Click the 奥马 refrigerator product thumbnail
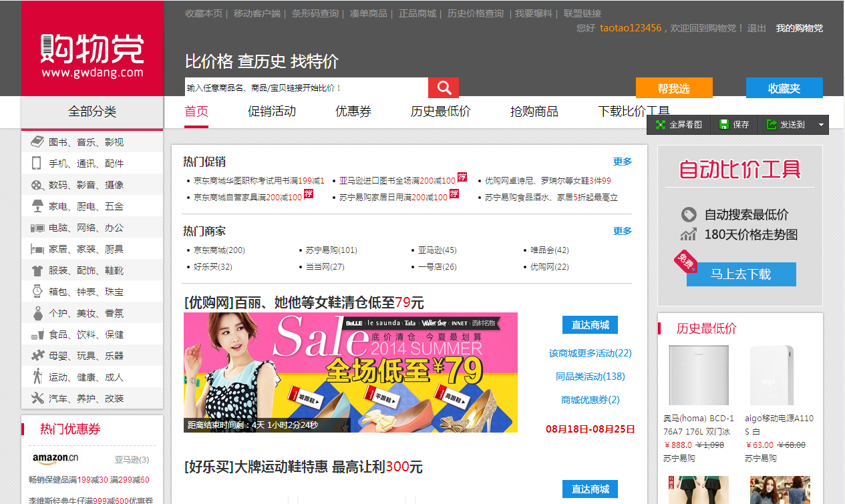 tap(699, 375)
